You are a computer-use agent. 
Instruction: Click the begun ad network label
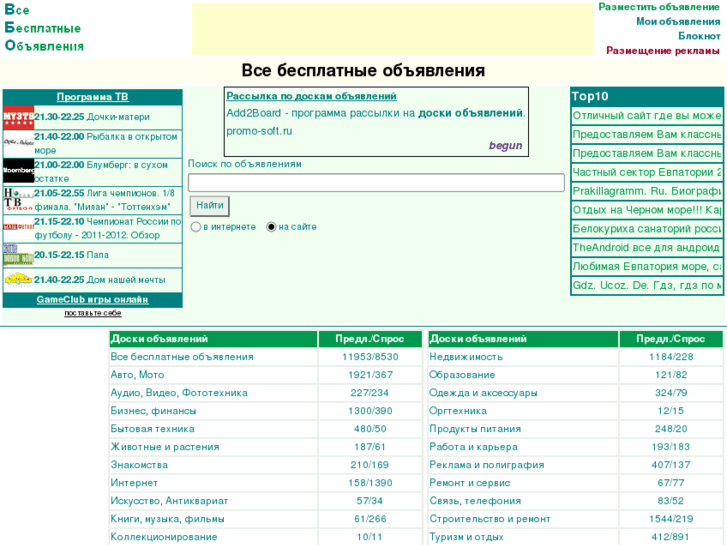point(505,146)
